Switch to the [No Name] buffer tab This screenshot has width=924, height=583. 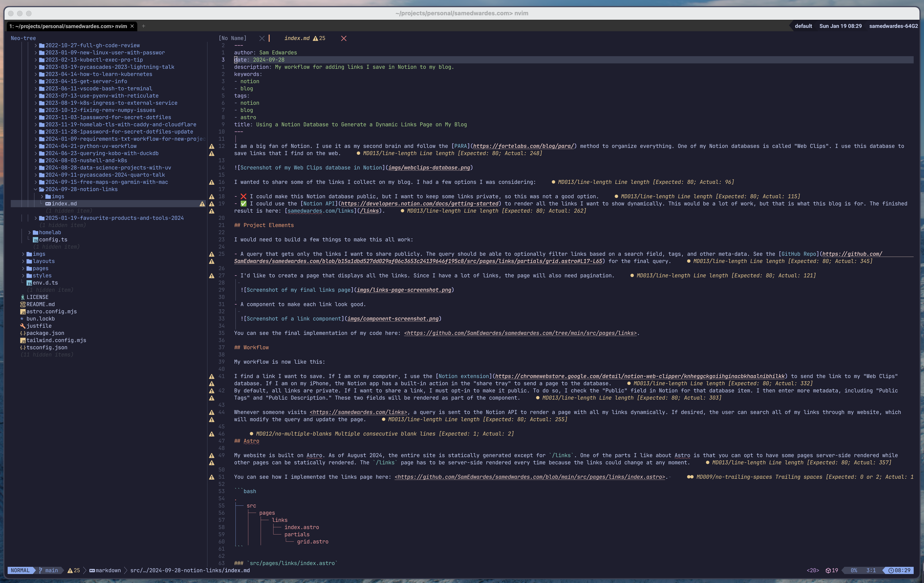[233, 38]
